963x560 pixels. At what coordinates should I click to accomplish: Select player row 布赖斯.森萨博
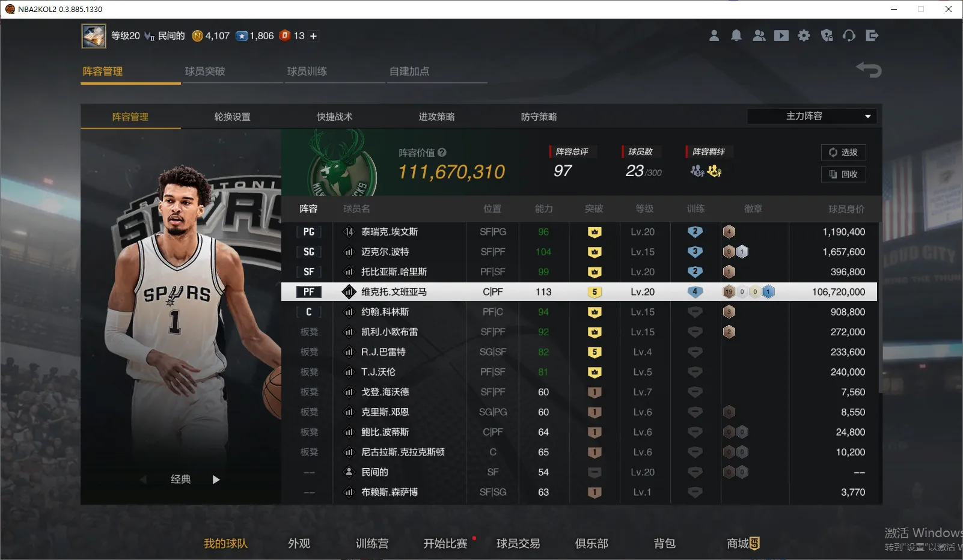point(579,492)
